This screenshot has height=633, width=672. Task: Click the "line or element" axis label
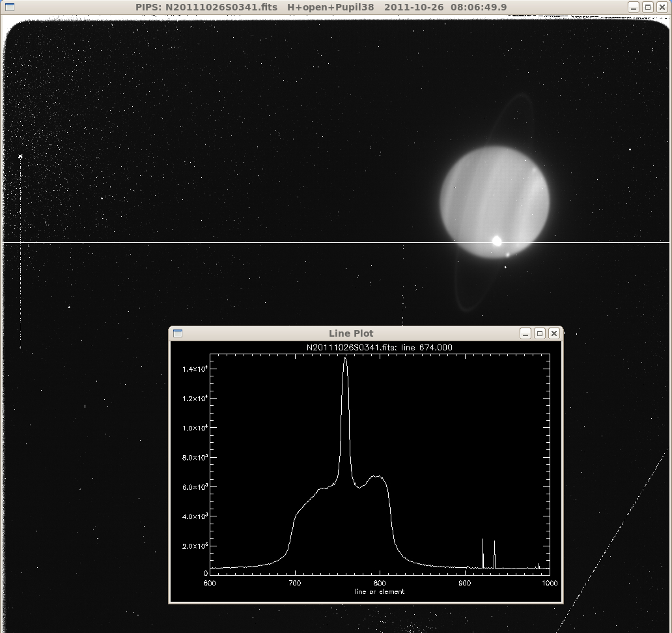tap(380, 591)
